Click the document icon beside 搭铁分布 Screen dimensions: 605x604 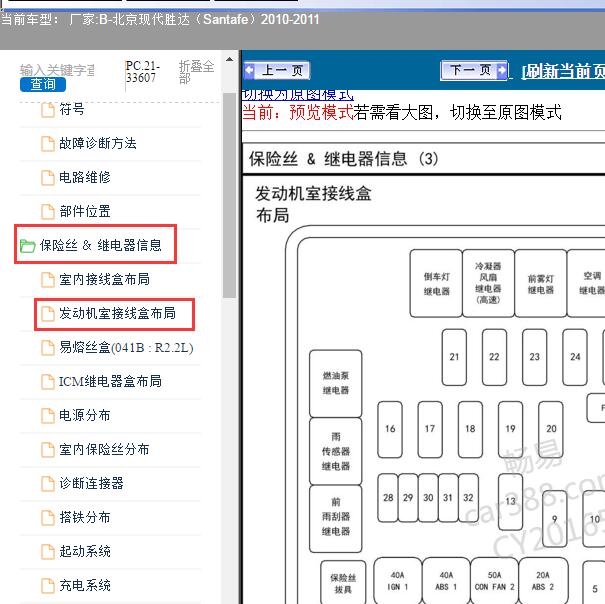48,518
